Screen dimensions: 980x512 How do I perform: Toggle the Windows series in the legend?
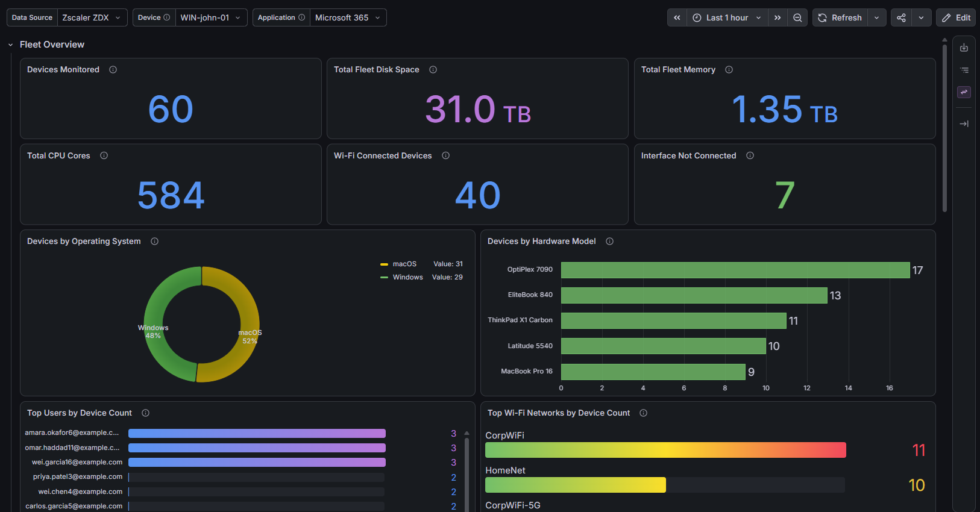pos(408,277)
